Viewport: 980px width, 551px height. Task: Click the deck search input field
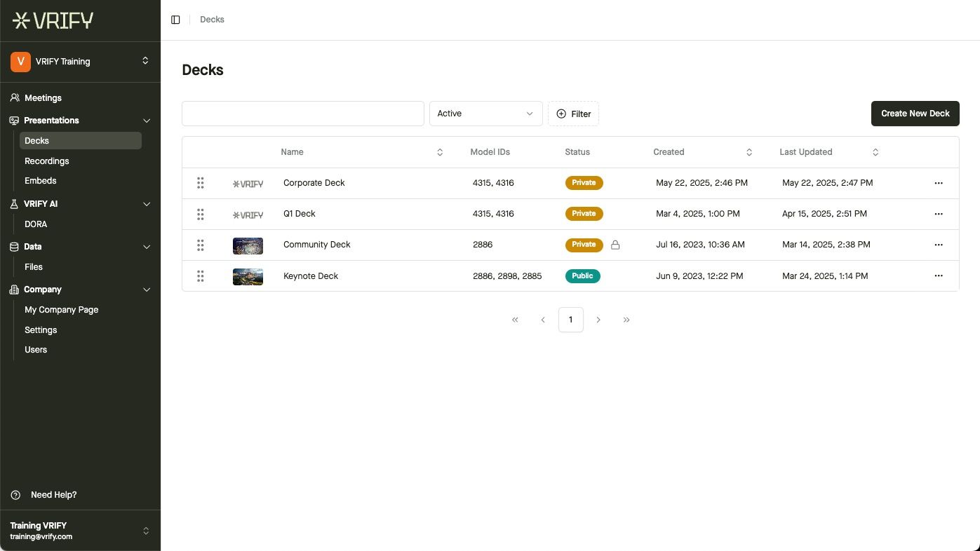click(302, 114)
